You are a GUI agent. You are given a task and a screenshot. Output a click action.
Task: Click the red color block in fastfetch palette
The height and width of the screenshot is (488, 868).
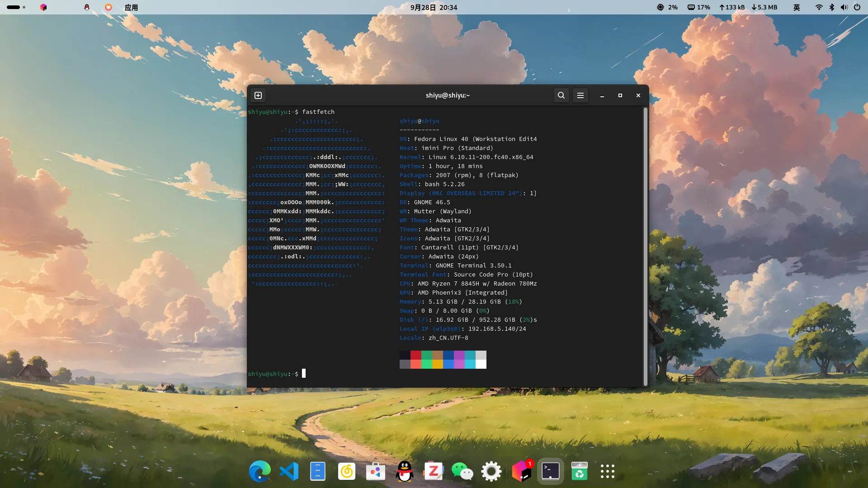coord(416,355)
